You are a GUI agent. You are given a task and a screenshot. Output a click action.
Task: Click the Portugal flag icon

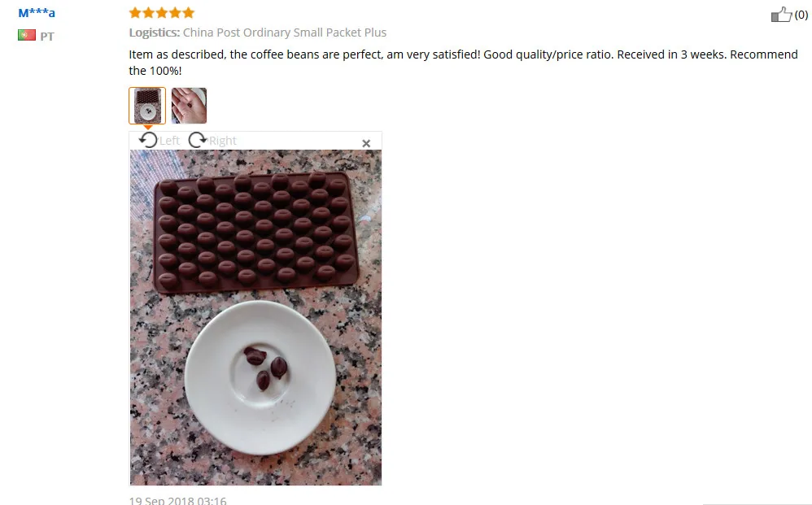coord(26,35)
